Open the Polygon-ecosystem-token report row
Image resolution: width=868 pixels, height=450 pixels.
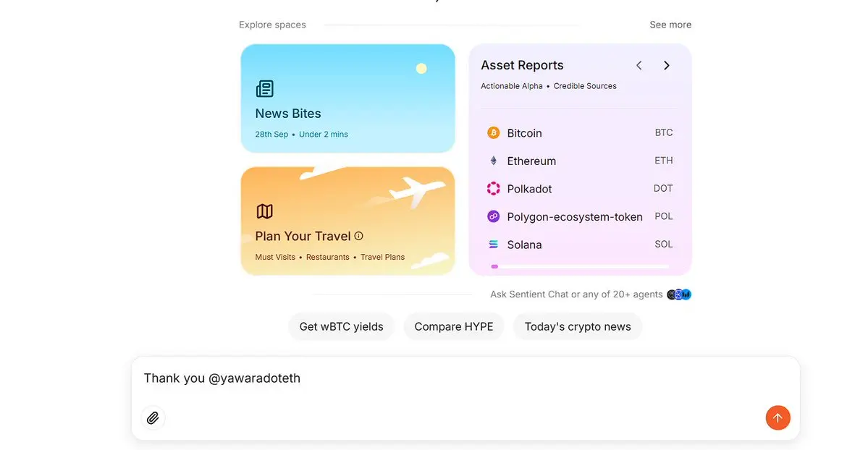[580, 216]
